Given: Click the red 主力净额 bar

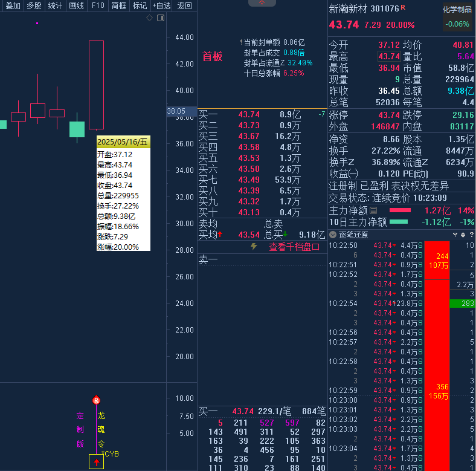Looking at the screenshot, I should [400, 210].
